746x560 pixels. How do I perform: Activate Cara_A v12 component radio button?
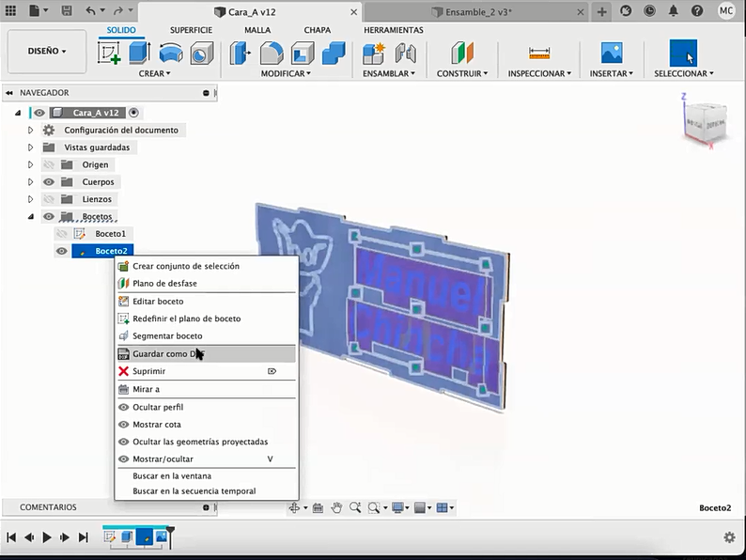[133, 113]
